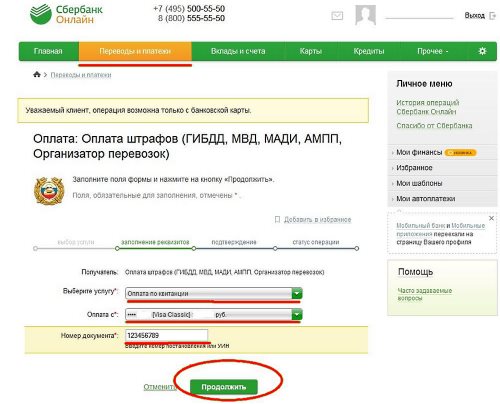Open Часто задаваемые вопросы help link
500x404 pixels.
(425, 294)
